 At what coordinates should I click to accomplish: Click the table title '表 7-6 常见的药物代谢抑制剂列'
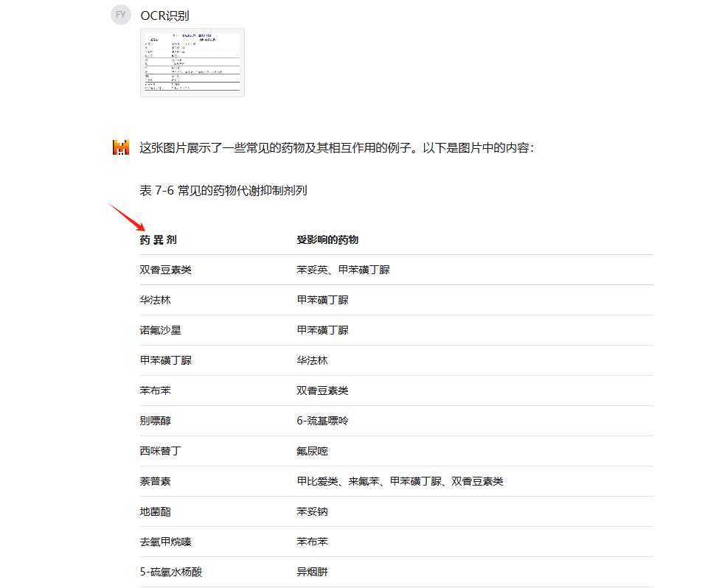(x=223, y=190)
